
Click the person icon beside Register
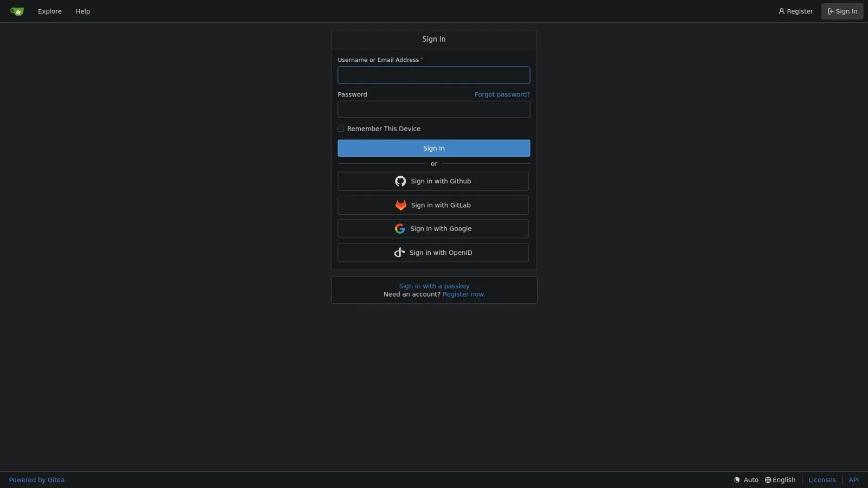tap(782, 11)
